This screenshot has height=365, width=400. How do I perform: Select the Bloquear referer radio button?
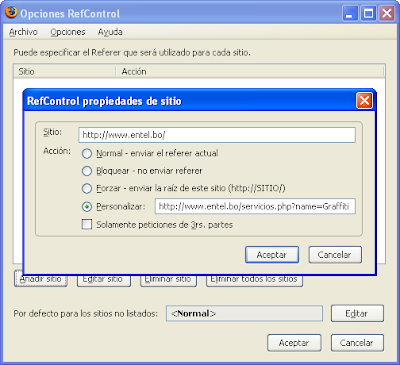point(87,171)
